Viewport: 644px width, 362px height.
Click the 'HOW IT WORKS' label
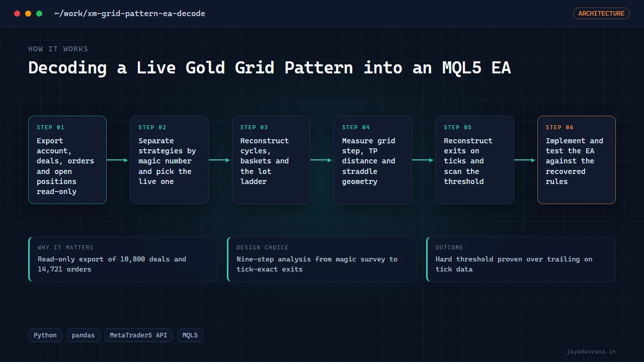58,49
